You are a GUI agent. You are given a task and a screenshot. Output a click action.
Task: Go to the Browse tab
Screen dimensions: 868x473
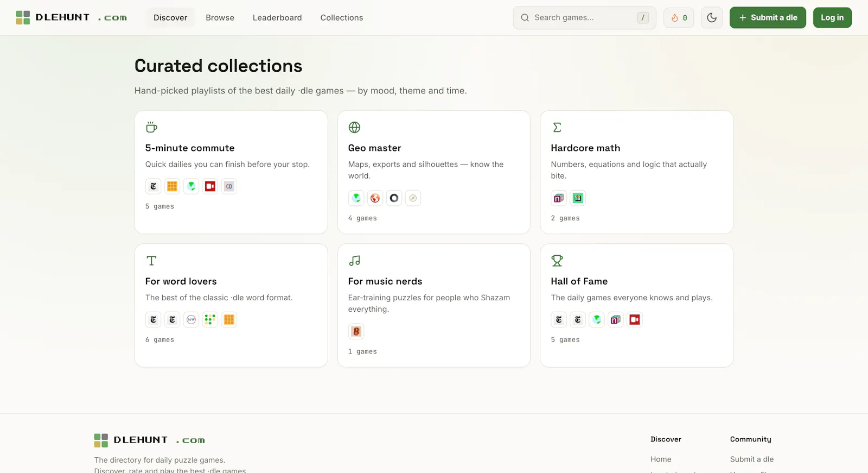[220, 17]
